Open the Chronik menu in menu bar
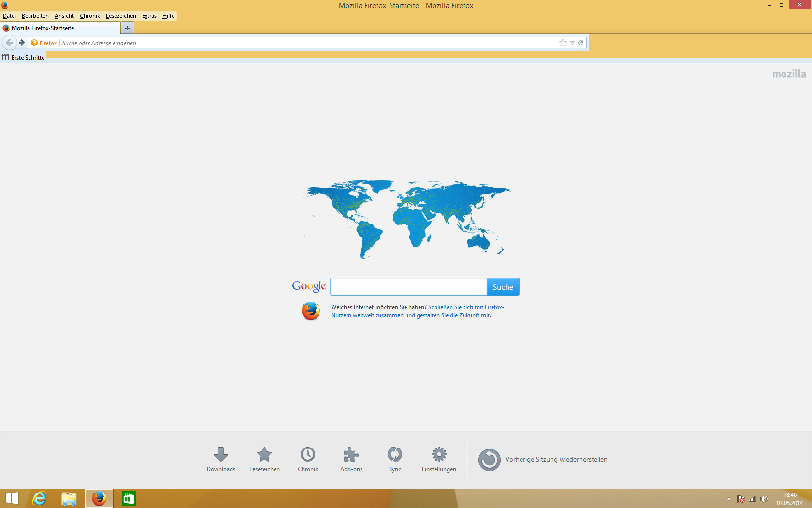 [x=90, y=16]
